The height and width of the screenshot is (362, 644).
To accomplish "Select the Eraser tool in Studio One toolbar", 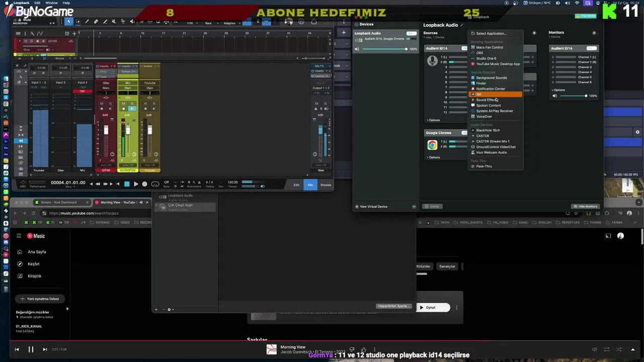I will click(x=96, y=22).
